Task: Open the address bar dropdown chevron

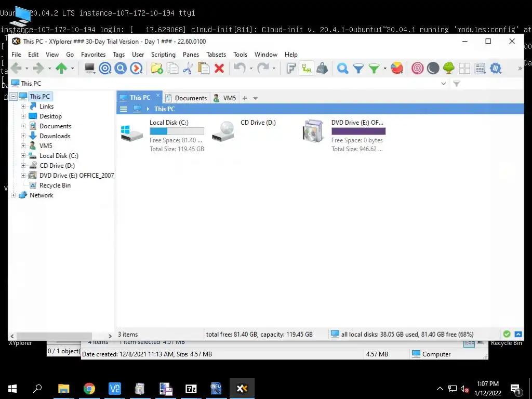Action: click(444, 84)
